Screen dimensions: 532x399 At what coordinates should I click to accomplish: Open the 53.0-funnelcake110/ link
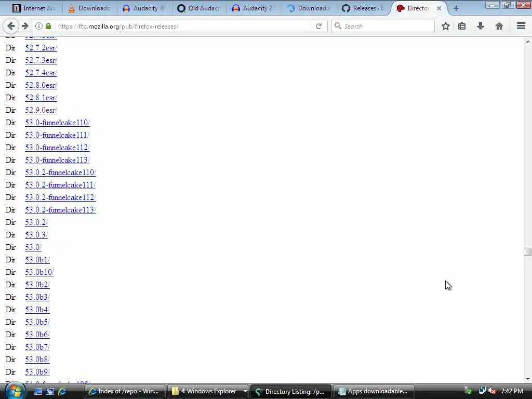coord(57,123)
